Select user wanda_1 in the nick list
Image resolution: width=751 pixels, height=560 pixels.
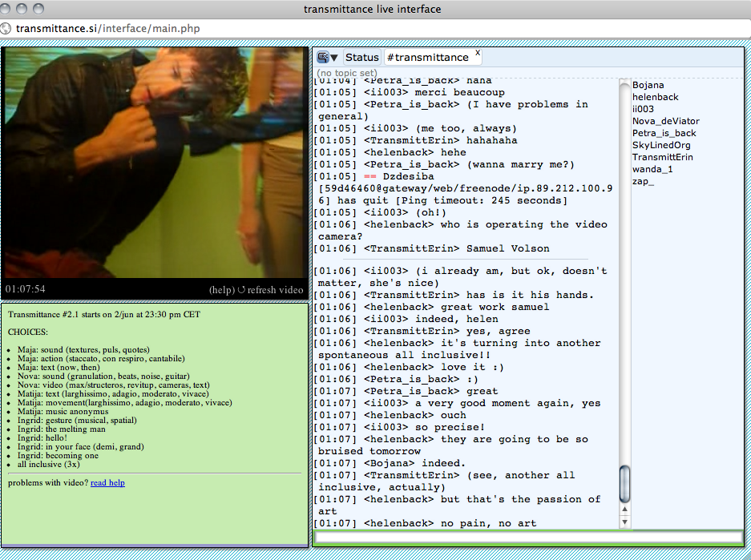click(652, 169)
